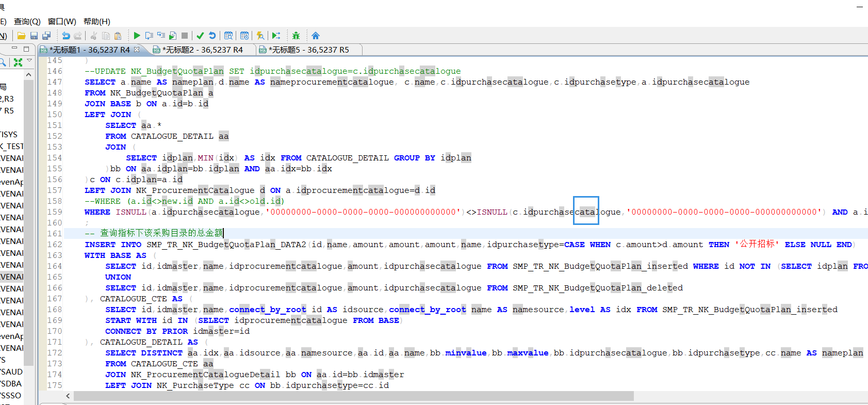Maximize the left navigator panel
Screen dimensions: 868x405
(x=26, y=49)
